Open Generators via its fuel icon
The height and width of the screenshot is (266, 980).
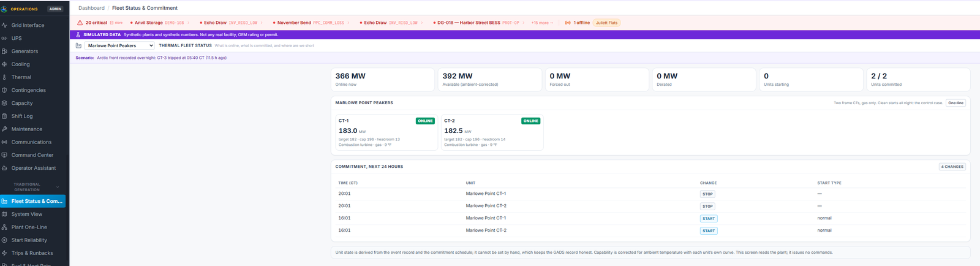[4, 51]
